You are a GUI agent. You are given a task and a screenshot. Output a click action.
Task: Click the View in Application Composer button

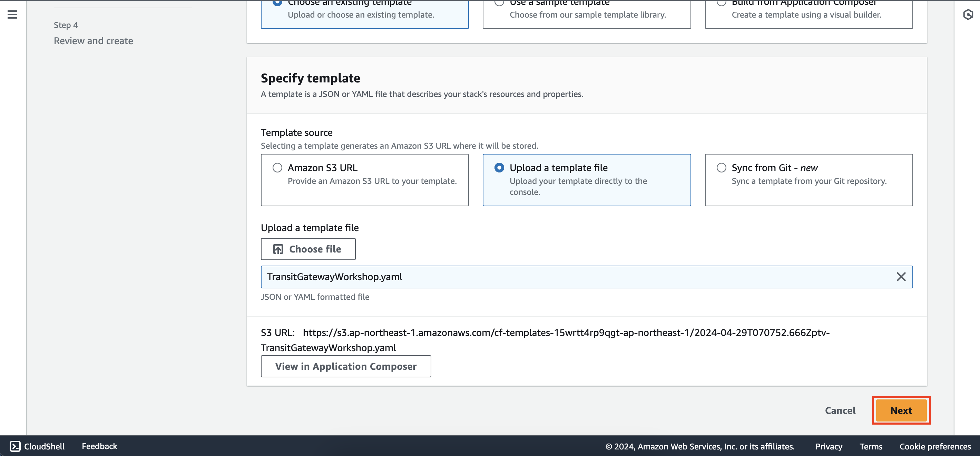pos(346,366)
